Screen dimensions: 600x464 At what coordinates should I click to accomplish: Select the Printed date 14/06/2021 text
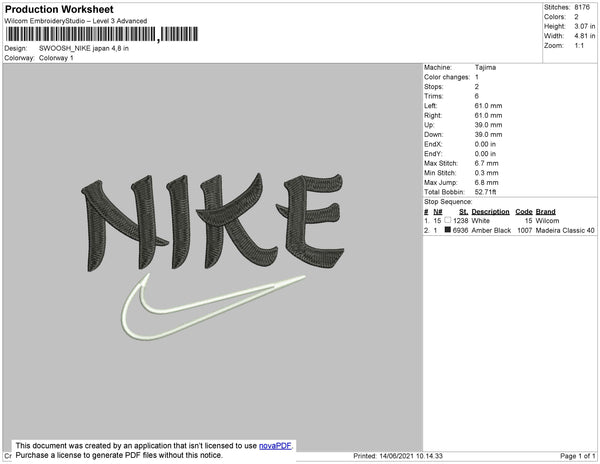point(398,456)
